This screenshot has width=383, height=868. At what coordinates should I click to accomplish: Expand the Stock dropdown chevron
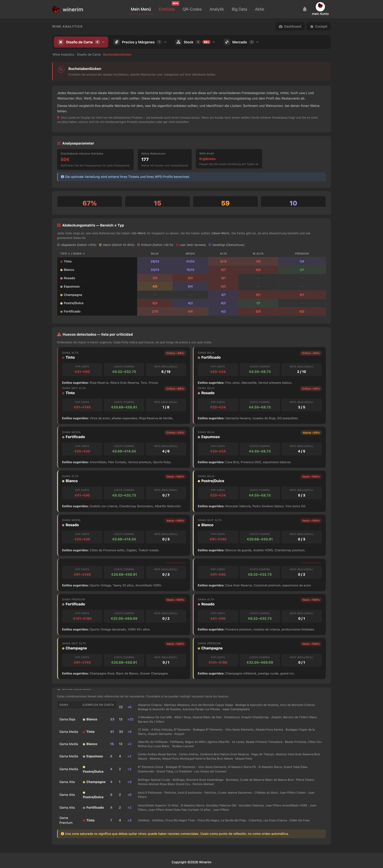click(x=214, y=42)
